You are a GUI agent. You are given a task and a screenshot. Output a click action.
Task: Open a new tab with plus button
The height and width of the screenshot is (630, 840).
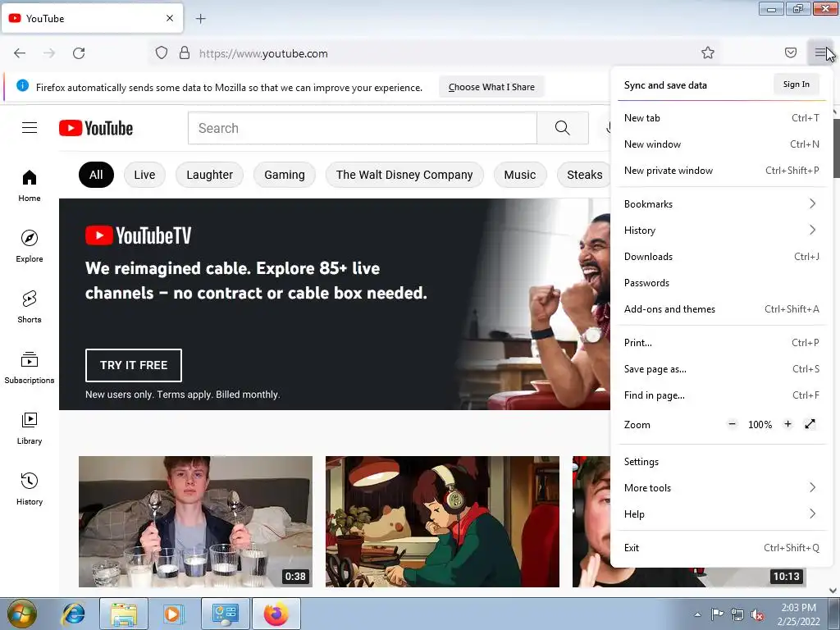point(200,19)
